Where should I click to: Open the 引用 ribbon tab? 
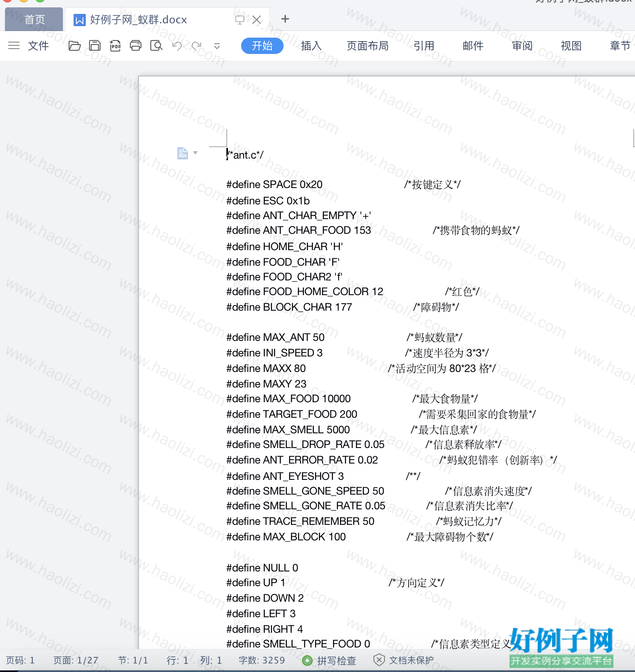tap(424, 46)
